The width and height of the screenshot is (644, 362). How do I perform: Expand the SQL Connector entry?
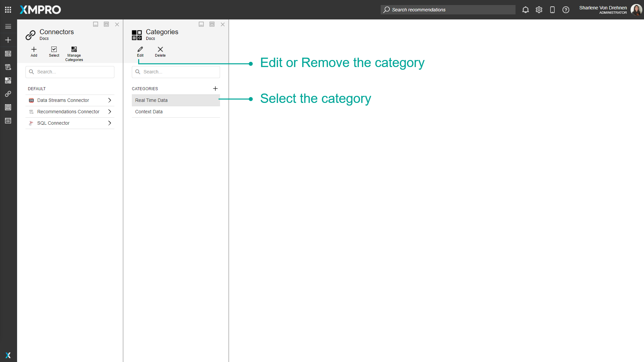click(110, 123)
